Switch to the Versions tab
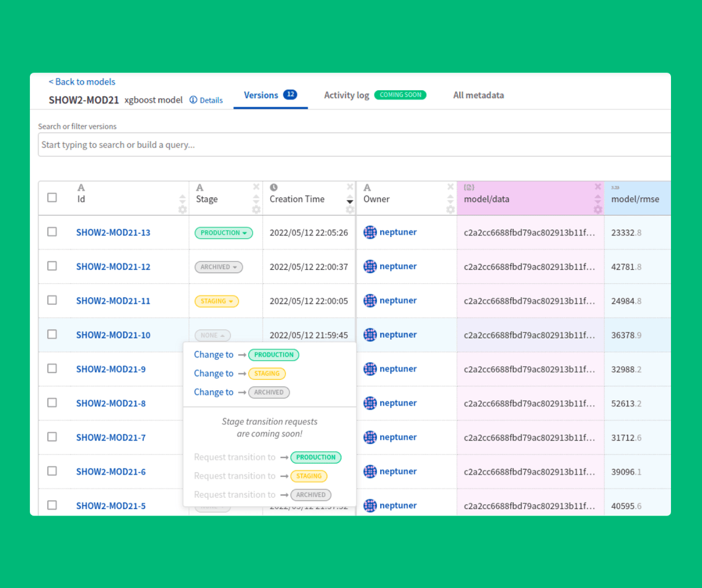The image size is (702, 588). point(270,95)
